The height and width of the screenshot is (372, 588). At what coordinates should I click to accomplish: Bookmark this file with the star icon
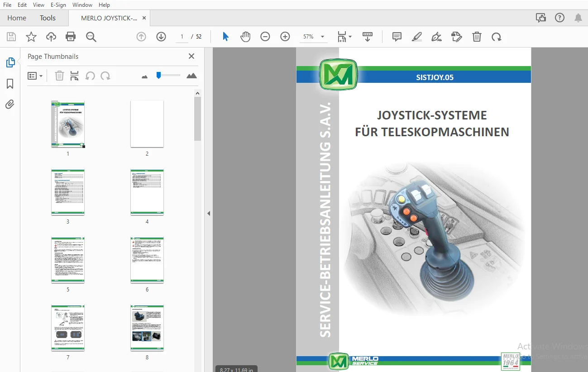coord(31,37)
